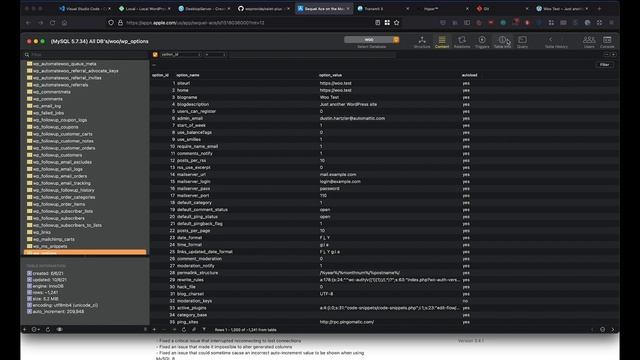Toggle the filter funnel icon in the bottom bar
Screen dimensions: 640x360
coord(204,329)
